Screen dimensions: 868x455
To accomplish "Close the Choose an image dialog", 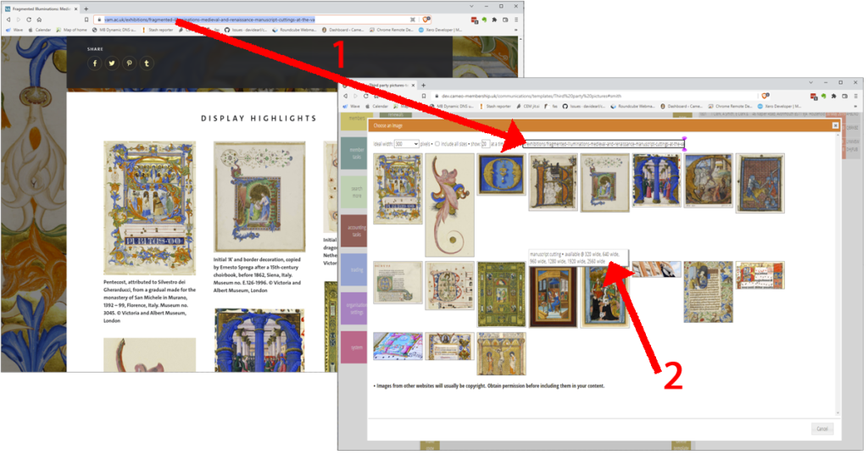I will coord(835,125).
